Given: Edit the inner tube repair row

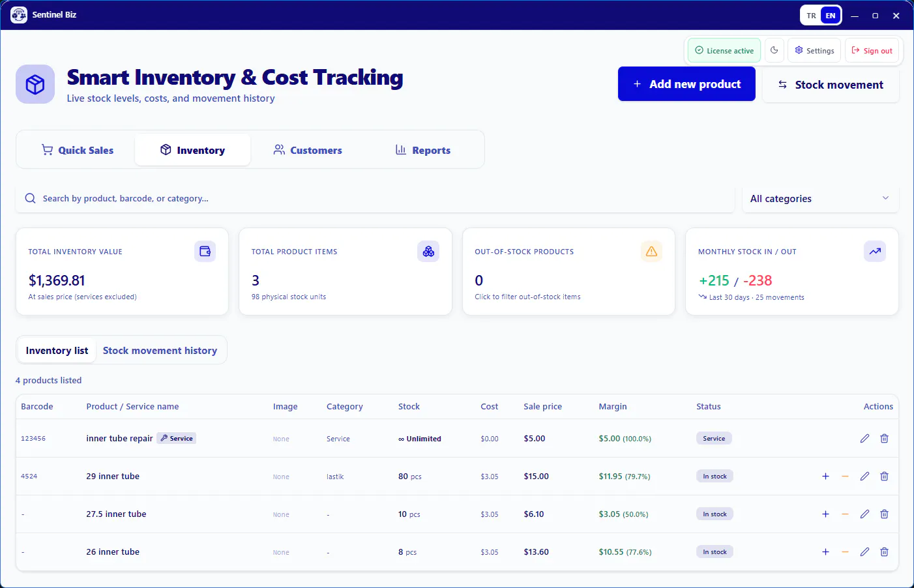Looking at the screenshot, I should click(864, 439).
